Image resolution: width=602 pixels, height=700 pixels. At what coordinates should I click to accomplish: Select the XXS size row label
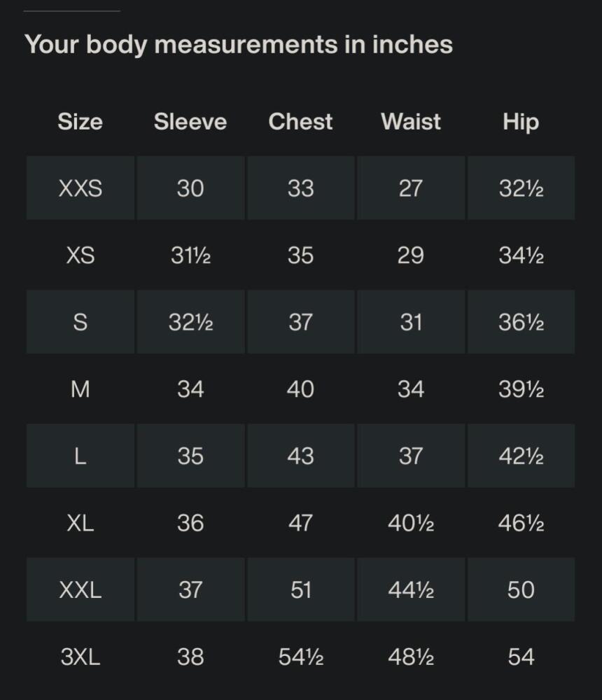point(80,188)
